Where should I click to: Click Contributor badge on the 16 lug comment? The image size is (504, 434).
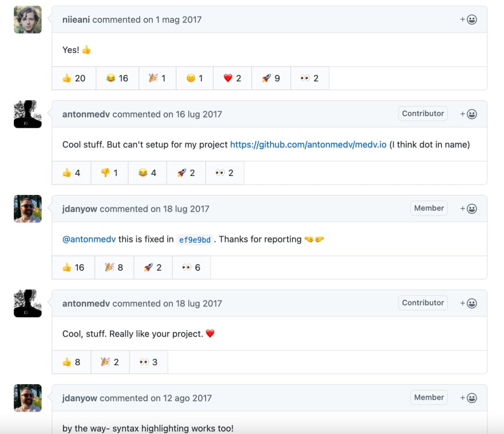(x=423, y=114)
